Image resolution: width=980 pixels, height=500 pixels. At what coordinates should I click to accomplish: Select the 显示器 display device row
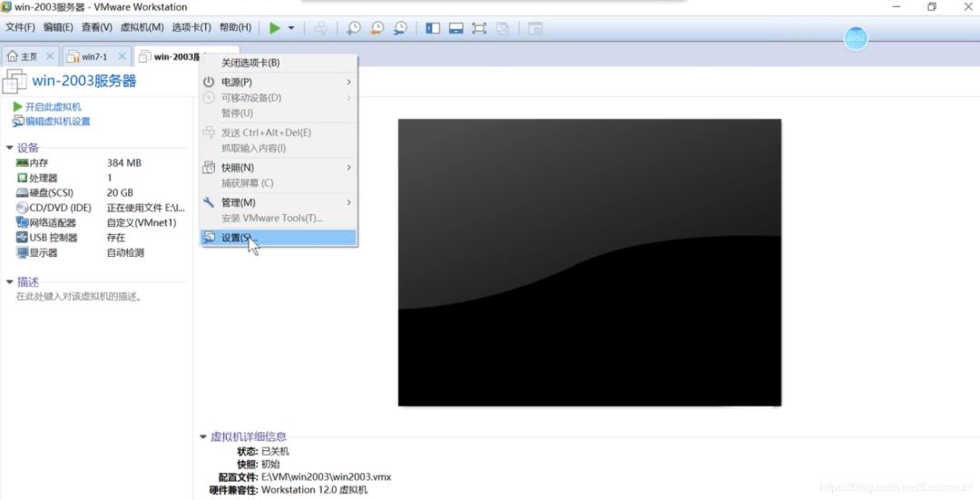coord(100,252)
